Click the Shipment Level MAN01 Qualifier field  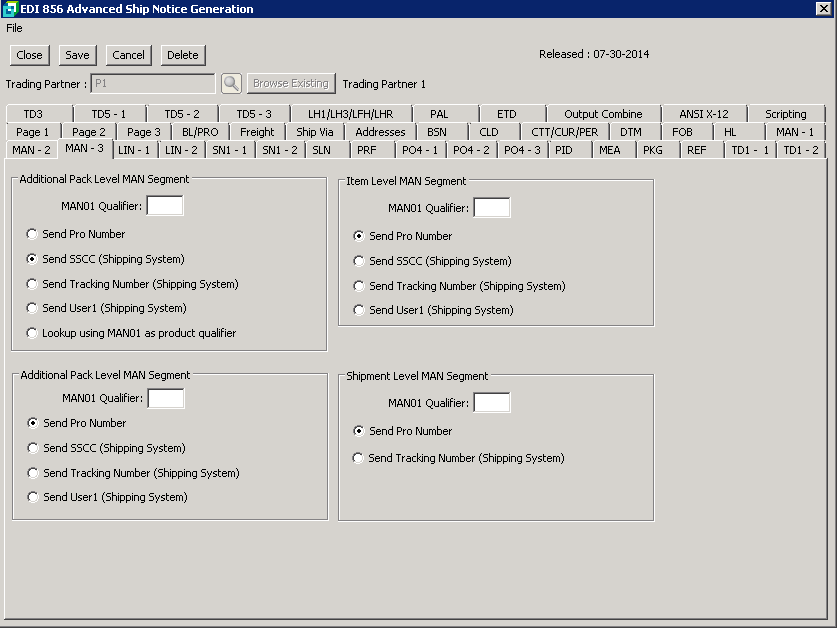click(x=491, y=402)
